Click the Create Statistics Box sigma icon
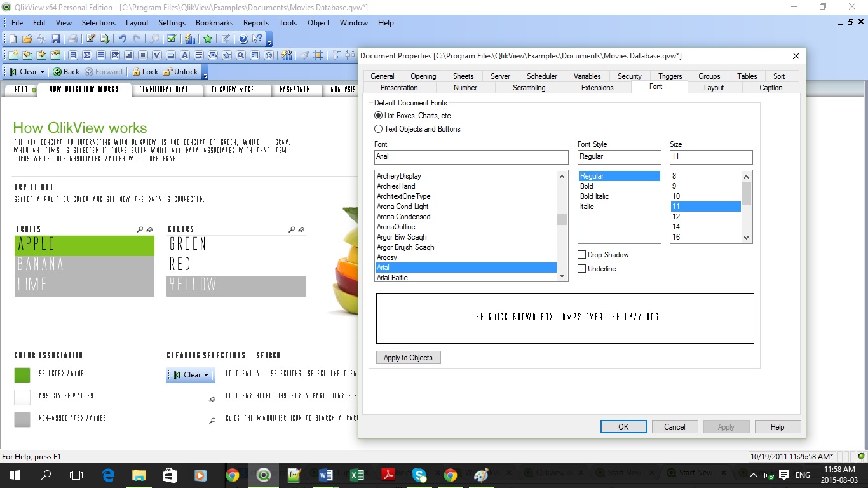Image resolution: width=868 pixels, height=488 pixels. [87, 55]
